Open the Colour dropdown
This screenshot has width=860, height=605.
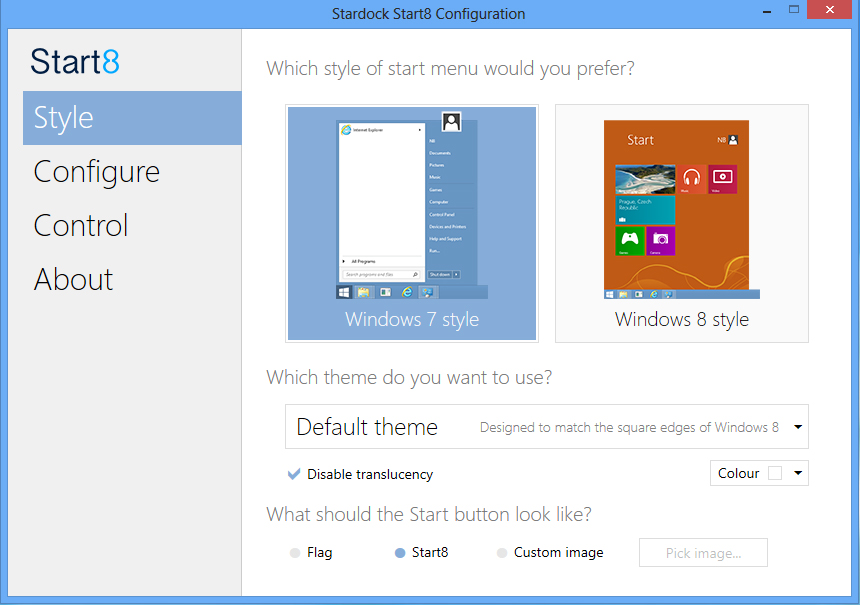click(759, 473)
